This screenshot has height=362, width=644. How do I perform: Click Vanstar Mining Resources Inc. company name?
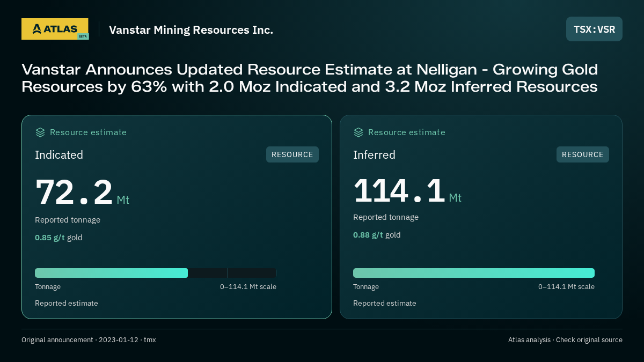coord(191,29)
